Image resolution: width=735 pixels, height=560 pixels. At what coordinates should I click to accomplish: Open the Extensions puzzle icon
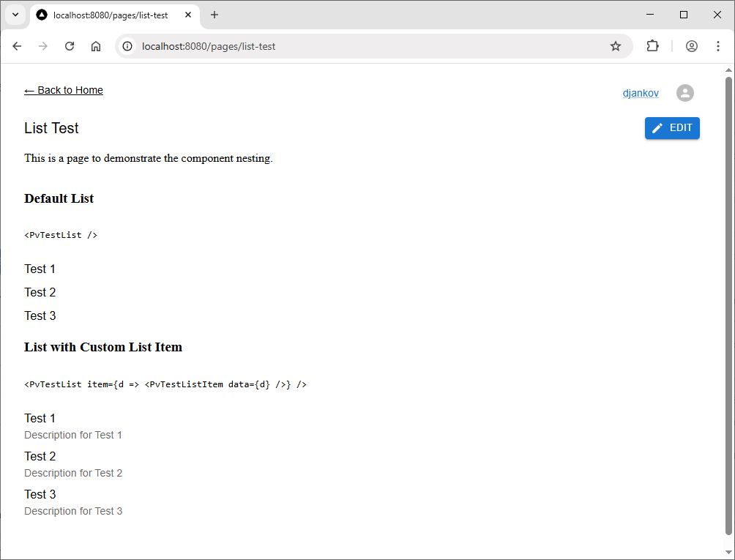(x=652, y=46)
